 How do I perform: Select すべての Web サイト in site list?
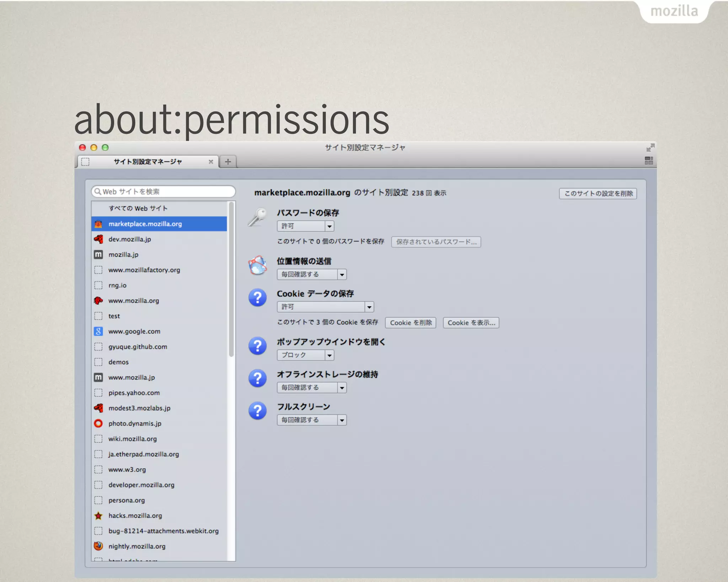pos(159,208)
